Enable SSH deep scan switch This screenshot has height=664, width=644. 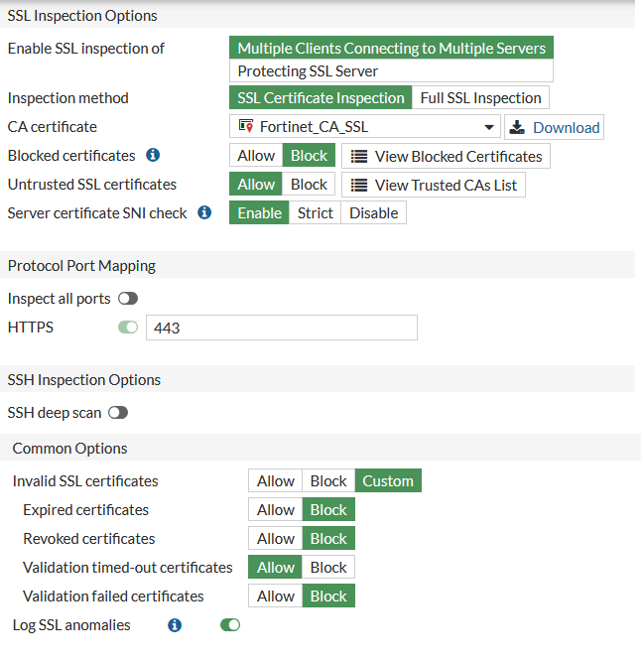(118, 412)
